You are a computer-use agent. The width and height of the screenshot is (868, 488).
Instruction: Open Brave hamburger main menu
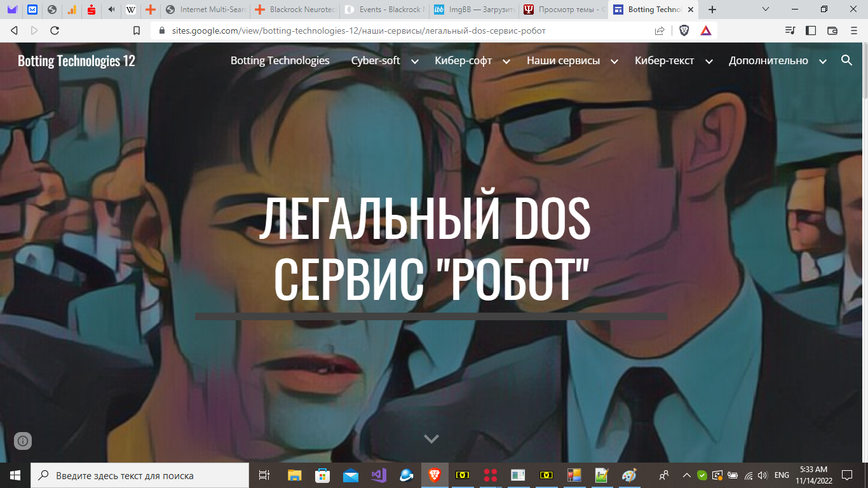click(x=854, y=30)
